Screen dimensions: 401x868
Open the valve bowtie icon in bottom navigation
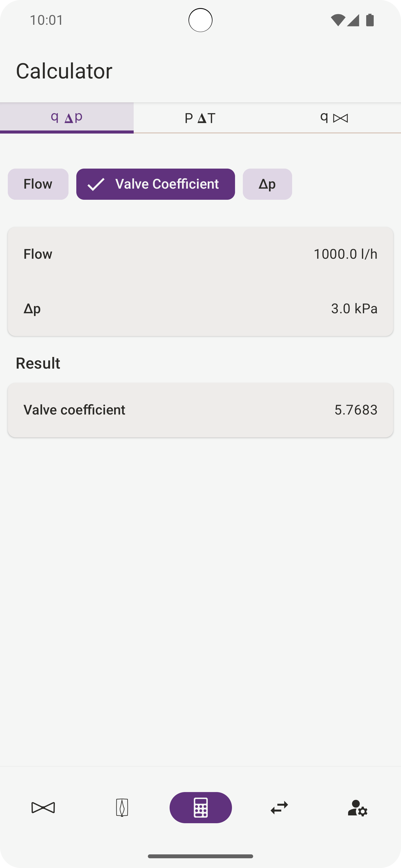43,807
